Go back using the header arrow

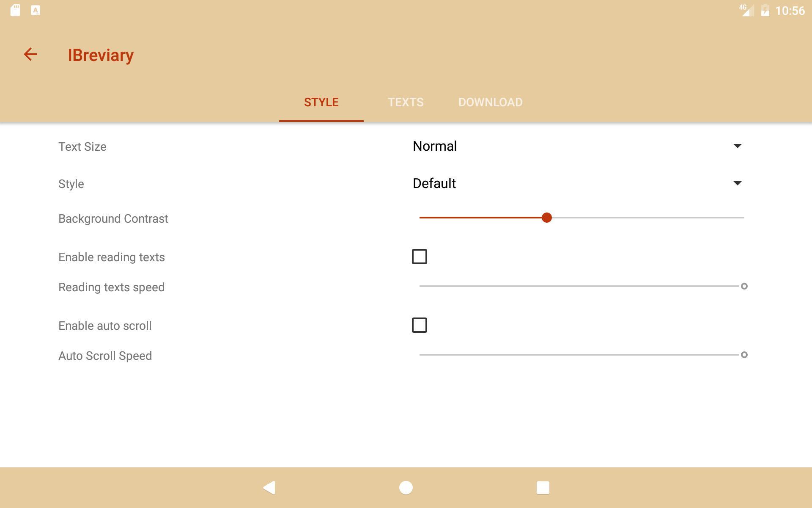pos(30,54)
